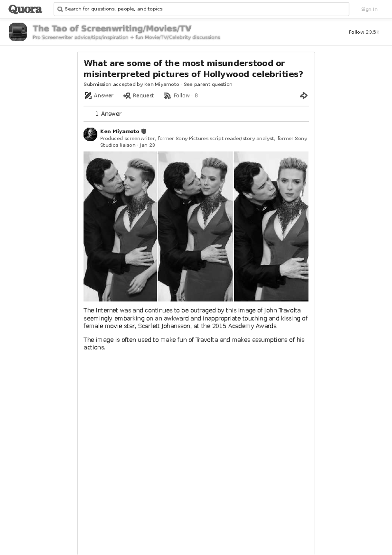Follow the space with 23.5K followers
Image resolution: width=392 pixels, height=555 pixels.
(364, 32)
